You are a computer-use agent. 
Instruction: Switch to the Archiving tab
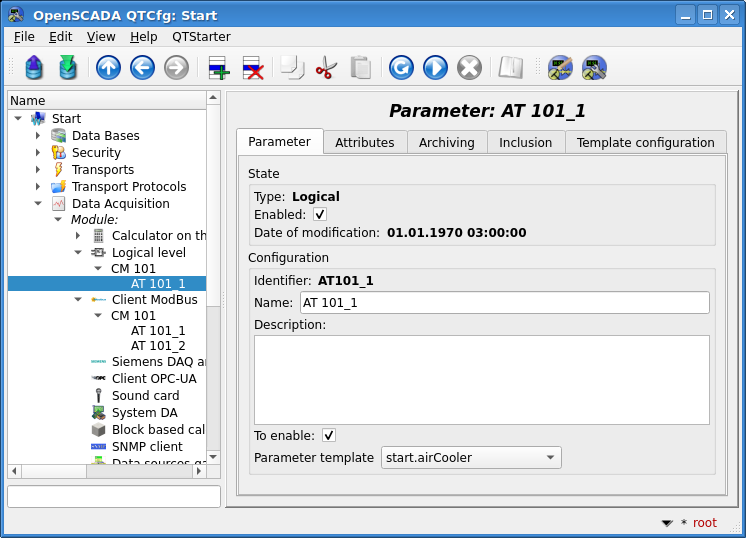pos(446,142)
